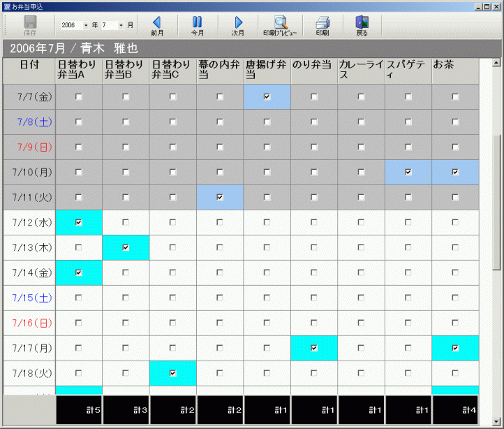The height and width of the screenshot is (429, 504).
Task: Click the 日替わり弁当A column header
Action: coord(79,71)
